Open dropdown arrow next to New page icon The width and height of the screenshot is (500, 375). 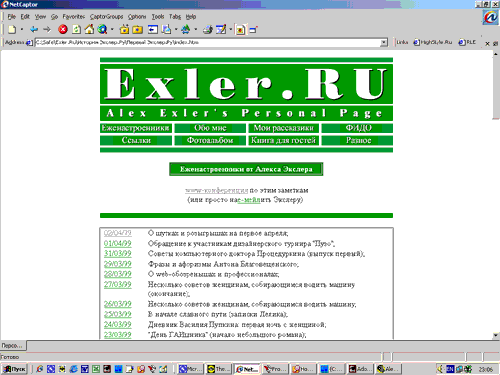[22, 30]
